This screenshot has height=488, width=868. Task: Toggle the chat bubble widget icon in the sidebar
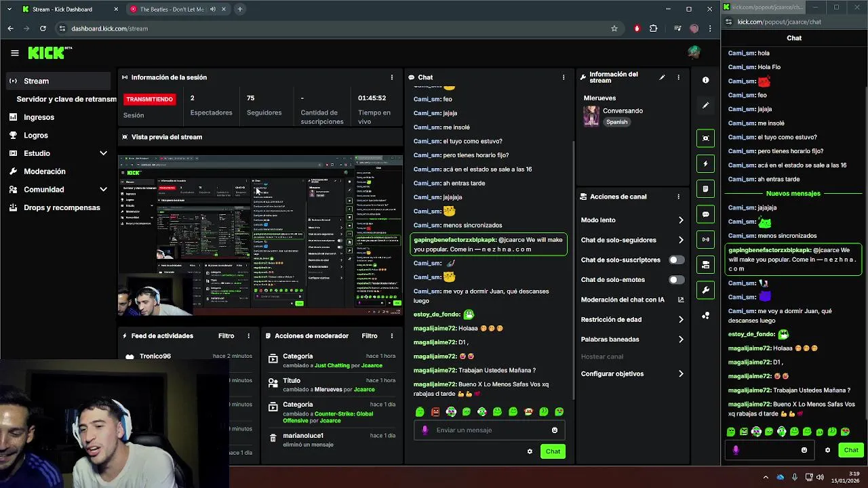(705, 214)
